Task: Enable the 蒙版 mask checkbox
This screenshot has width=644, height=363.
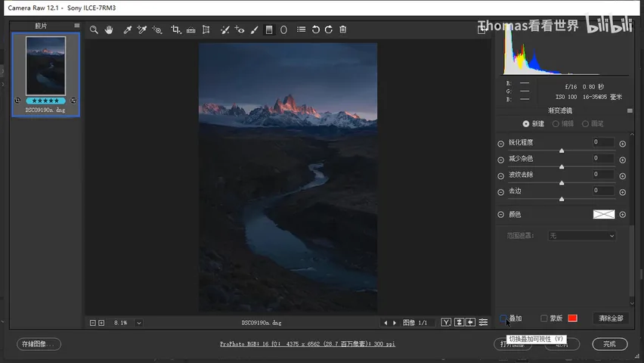Action: tap(544, 318)
